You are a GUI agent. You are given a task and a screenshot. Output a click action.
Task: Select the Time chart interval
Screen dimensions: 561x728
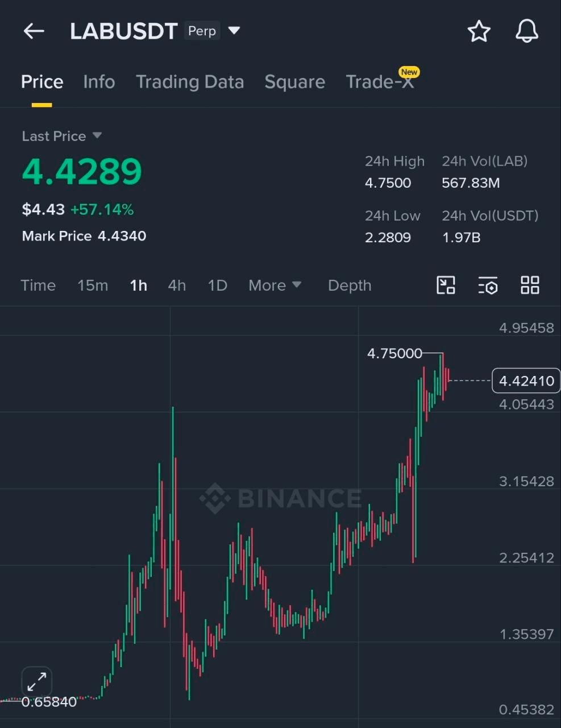38,285
